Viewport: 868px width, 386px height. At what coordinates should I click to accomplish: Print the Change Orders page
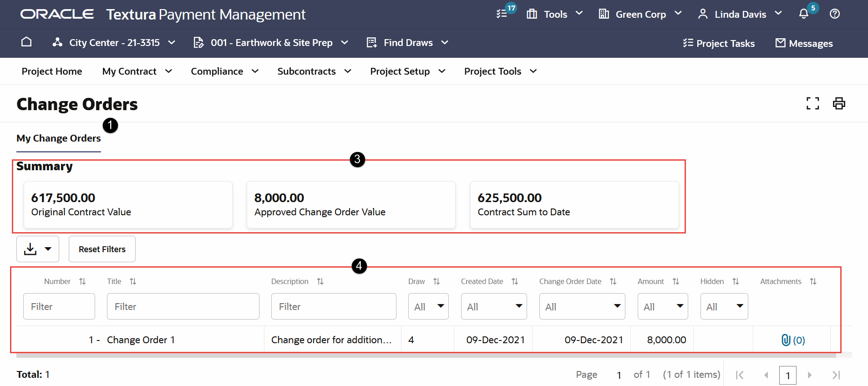click(x=839, y=103)
